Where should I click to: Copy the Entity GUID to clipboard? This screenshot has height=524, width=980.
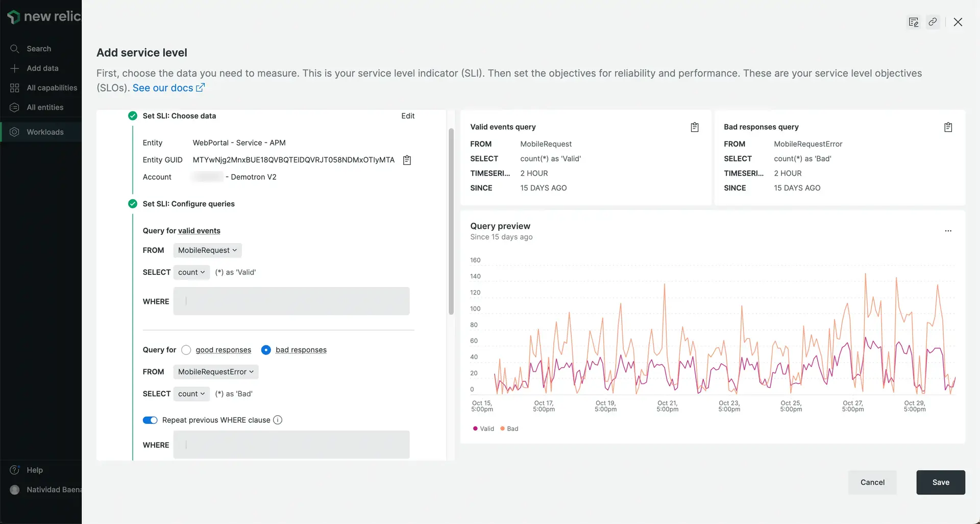407,160
